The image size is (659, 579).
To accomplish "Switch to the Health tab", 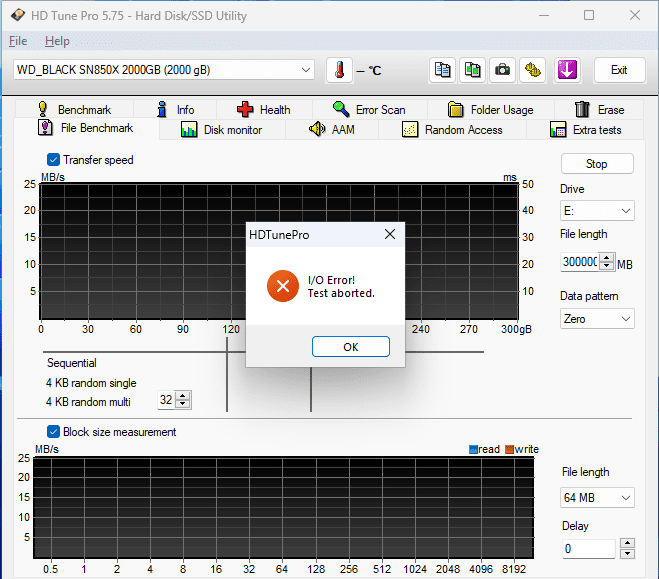I will click(264, 110).
